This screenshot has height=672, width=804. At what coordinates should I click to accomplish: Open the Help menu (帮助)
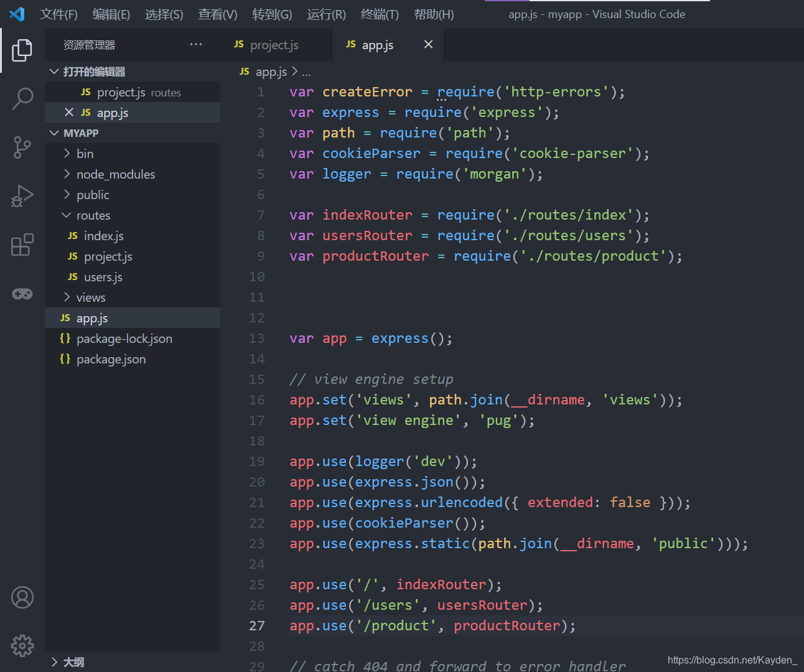[x=434, y=14]
